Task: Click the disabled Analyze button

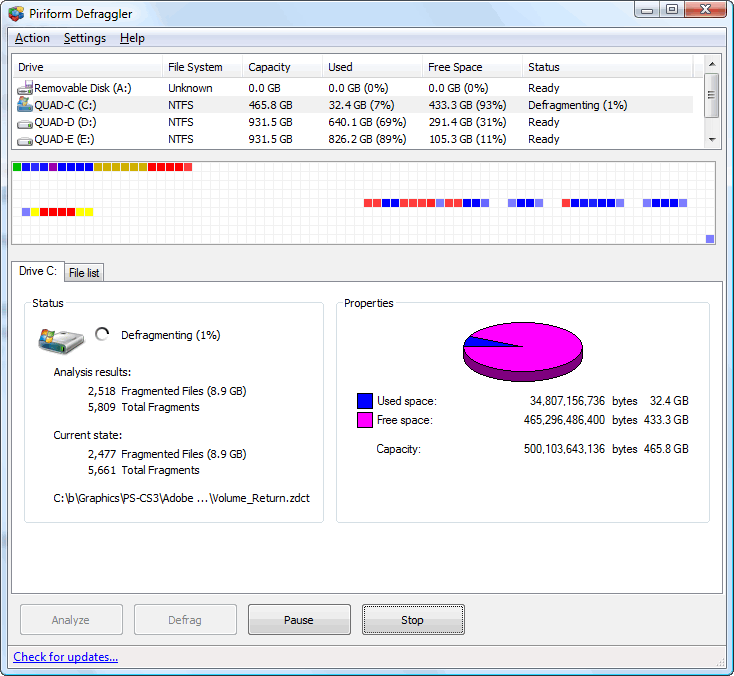Action: (71, 619)
